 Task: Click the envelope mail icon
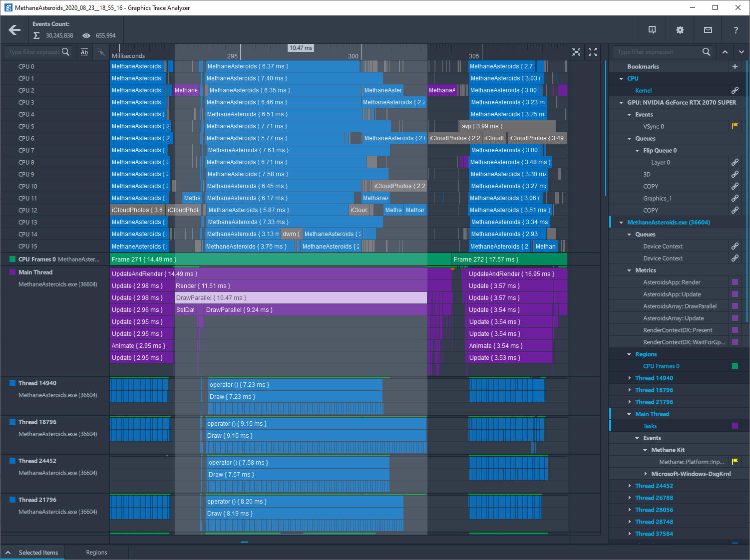[x=708, y=30]
